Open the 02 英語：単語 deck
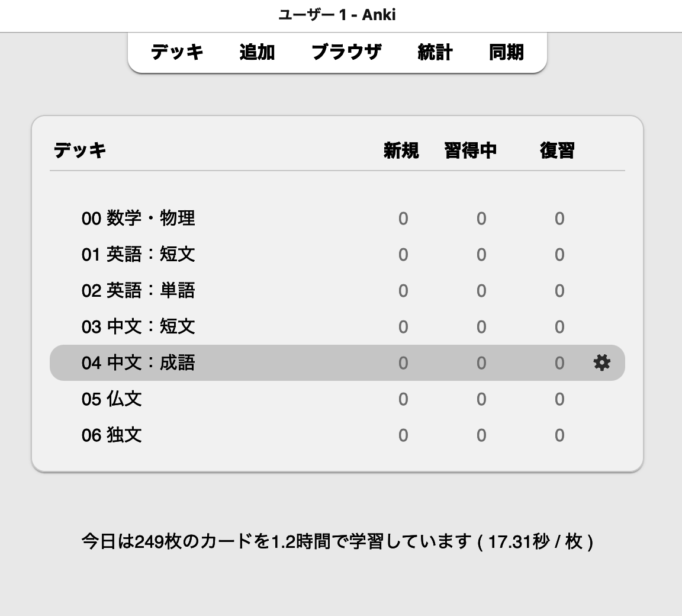The image size is (682, 616). point(138,291)
